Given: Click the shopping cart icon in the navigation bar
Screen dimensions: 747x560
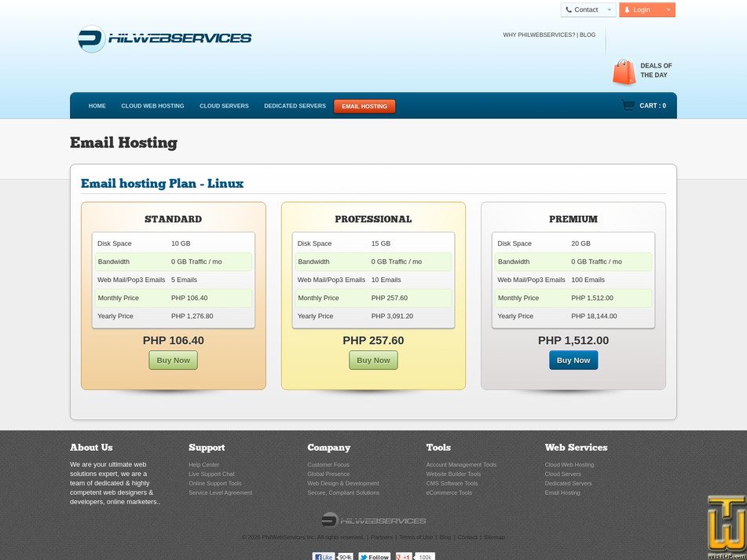Looking at the screenshot, I should click(x=628, y=105).
